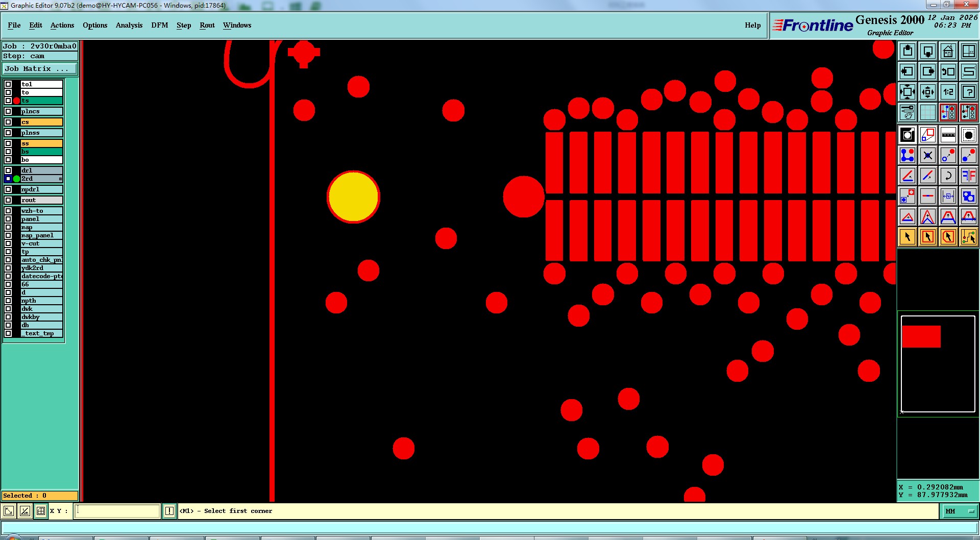Toggle the checkbox for layer ts
980x540 pixels.
[x=8, y=101]
